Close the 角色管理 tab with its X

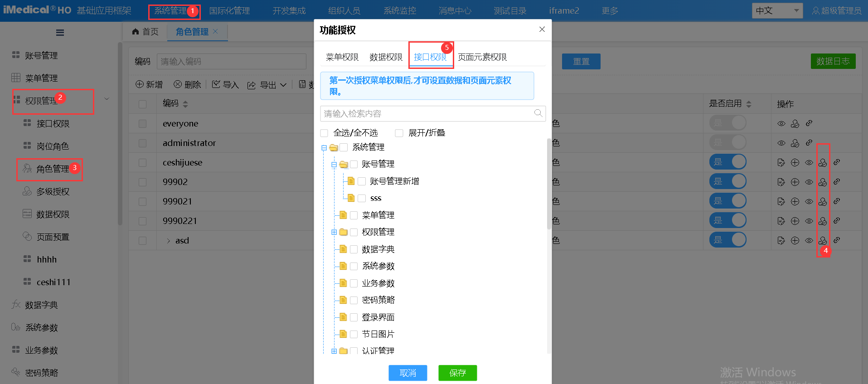215,31
